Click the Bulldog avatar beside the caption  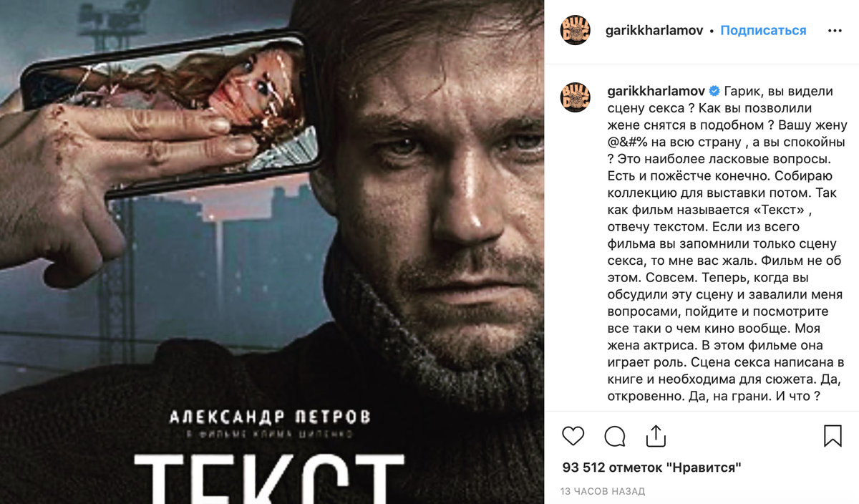tap(576, 97)
